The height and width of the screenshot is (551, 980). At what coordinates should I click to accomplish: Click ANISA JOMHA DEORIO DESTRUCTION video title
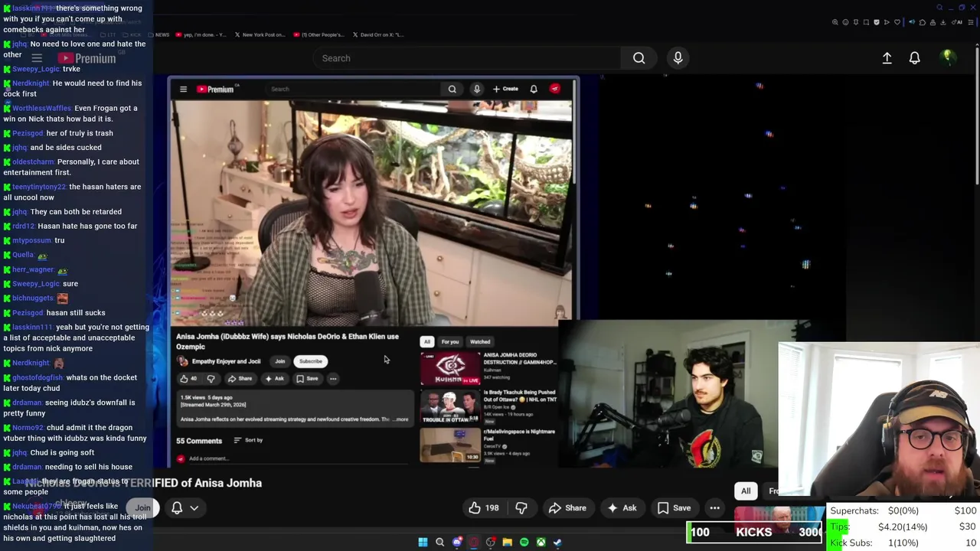[x=519, y=358]
